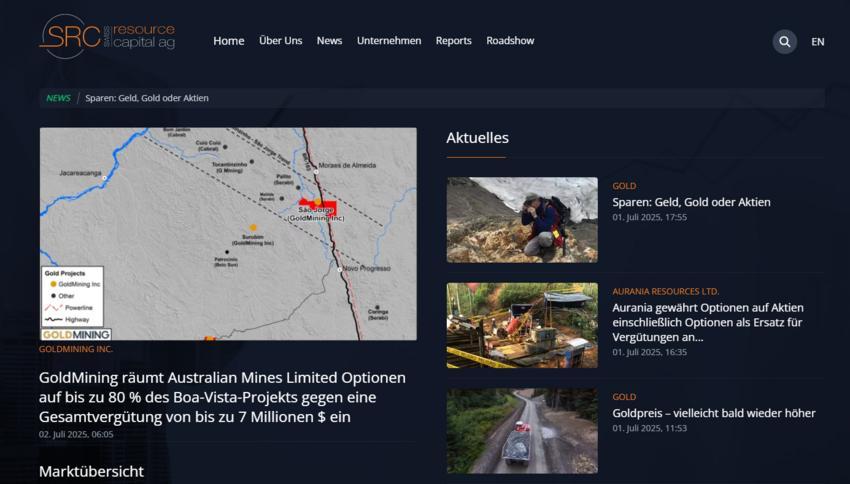Click the Aktuelles section heading
Screen dimensions: 850x484
[x=477, y=138]
